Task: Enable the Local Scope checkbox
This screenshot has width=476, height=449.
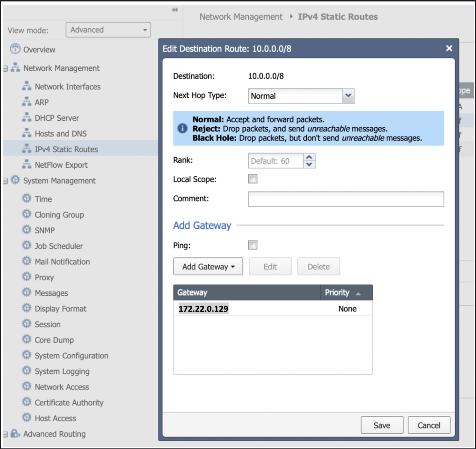Action: (x=252, y=179)
